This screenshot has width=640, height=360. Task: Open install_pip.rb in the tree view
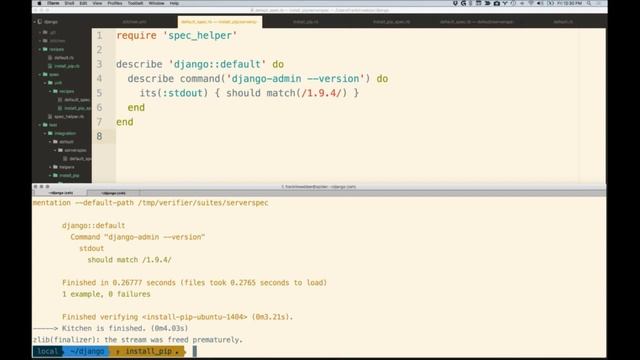tap(67, 66)
